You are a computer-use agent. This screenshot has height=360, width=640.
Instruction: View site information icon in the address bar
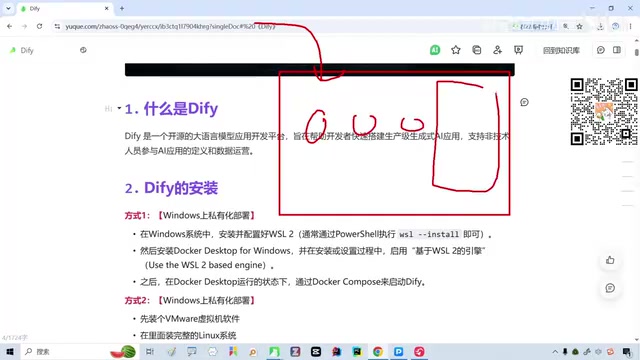pyautogui.click(x=57, y=26)
